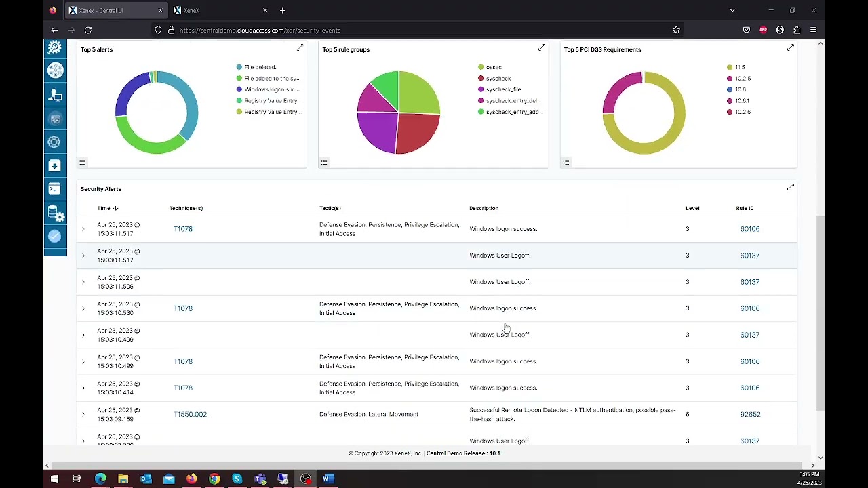This screenshot has height=488, width=868.
Task: Expand the alert row at 15:03:10.530
Action: (83, 308)
